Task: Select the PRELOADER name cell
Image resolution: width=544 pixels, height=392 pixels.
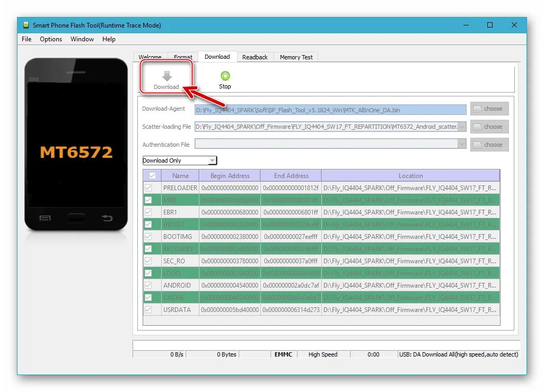Action: coord(180,188)
